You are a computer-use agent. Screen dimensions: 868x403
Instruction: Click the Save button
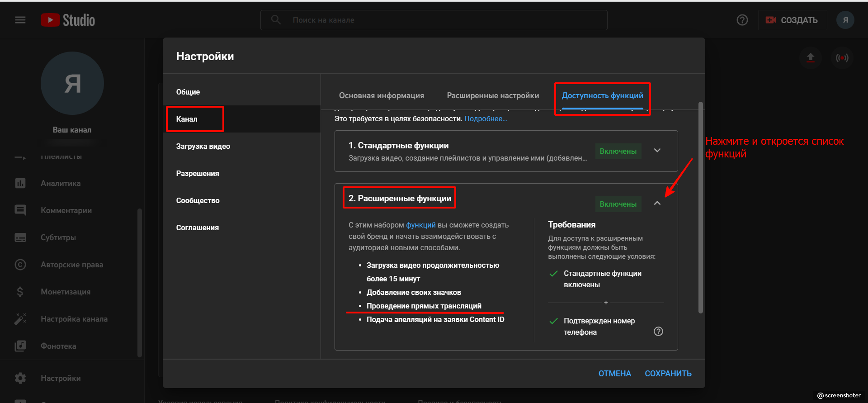coord(668,374)
